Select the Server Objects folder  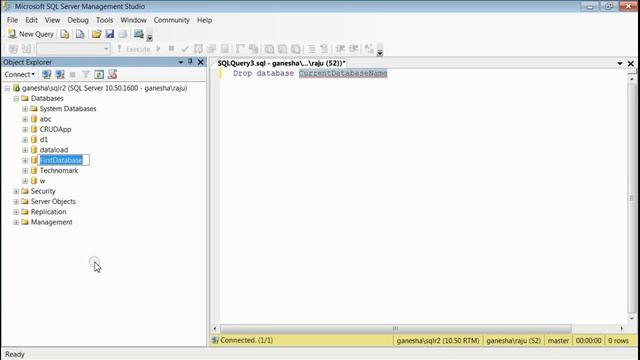point(53,202)
